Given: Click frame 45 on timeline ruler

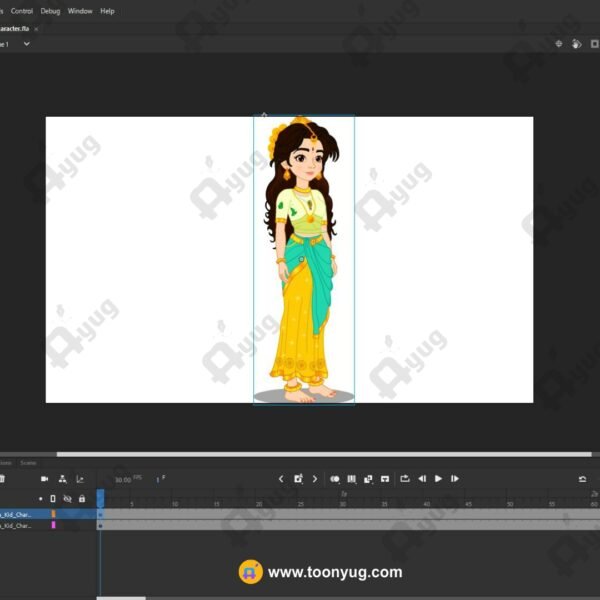Looking at the screenshot, I should 468,504.
